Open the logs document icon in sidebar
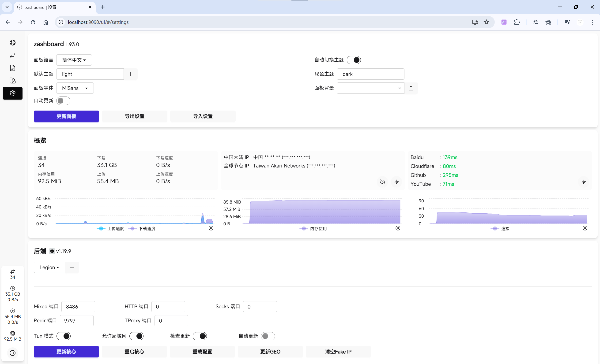Viewport: 600px width, 364px height. tap(13, 68)
